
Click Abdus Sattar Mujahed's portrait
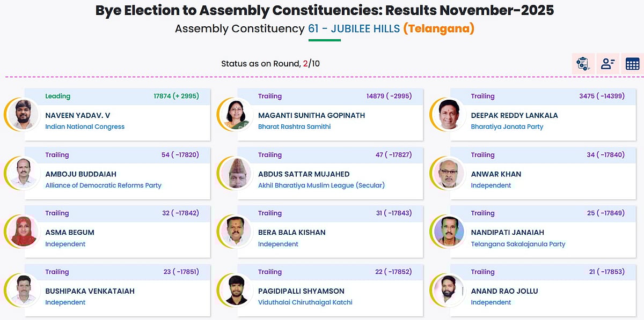(237, 173)
